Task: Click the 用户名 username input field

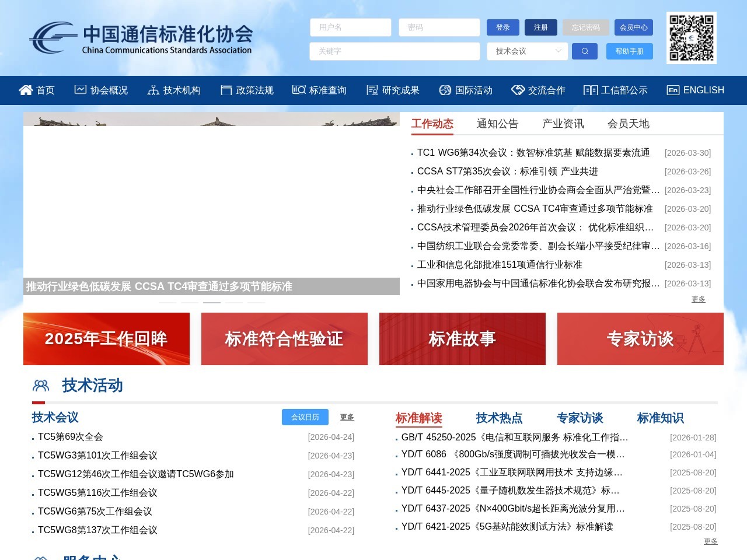Action: pyautogui.click(x=350, y=27)
